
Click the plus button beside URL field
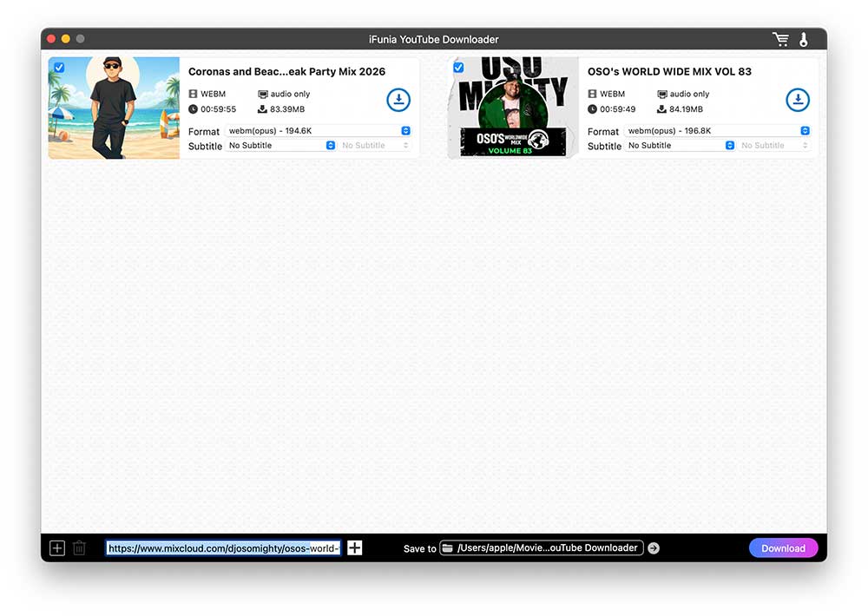pyautogui.click(x=354, y=547)
